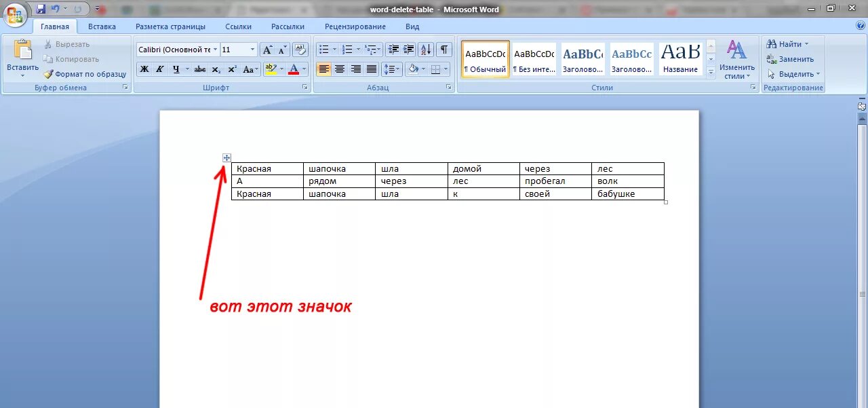Click the table move handle icon
The height and width of the screenshot is (408, 868).
pos(226,157)
